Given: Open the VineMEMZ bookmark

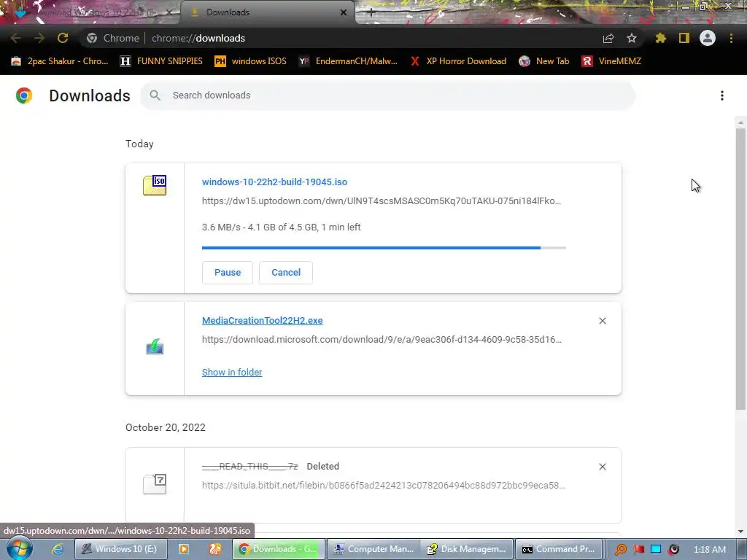Looking at the screenshot, I should [x=611, y=61].
